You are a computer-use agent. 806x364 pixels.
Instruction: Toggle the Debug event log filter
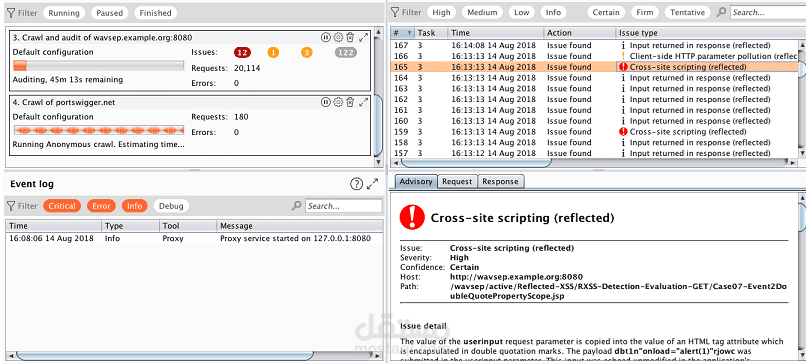[171, 206]
